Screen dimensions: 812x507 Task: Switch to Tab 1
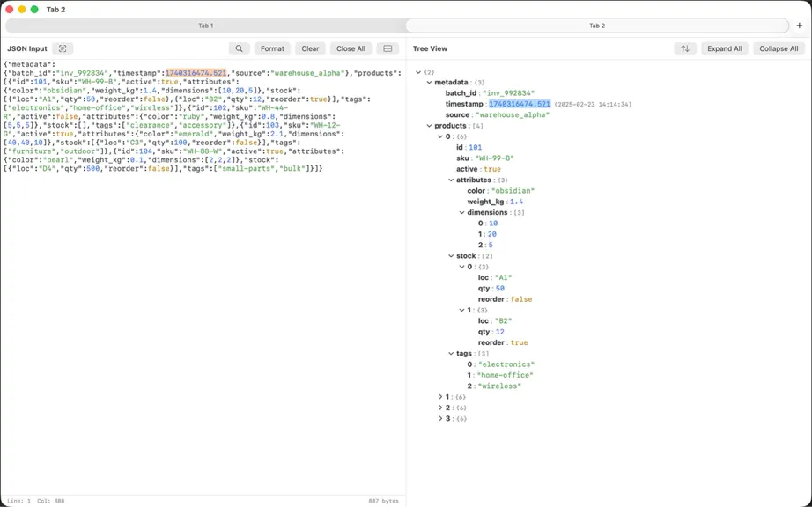point(205,26)
